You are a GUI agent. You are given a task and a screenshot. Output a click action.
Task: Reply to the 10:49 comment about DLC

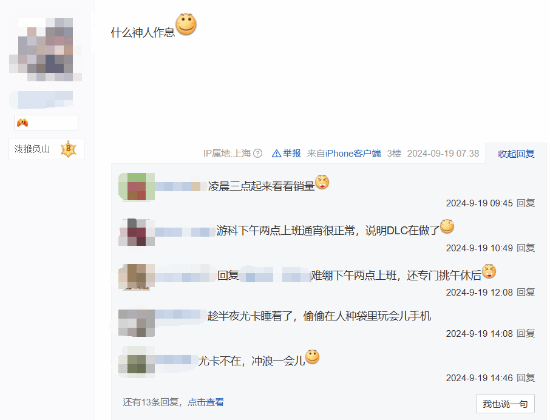coord(525,248)
